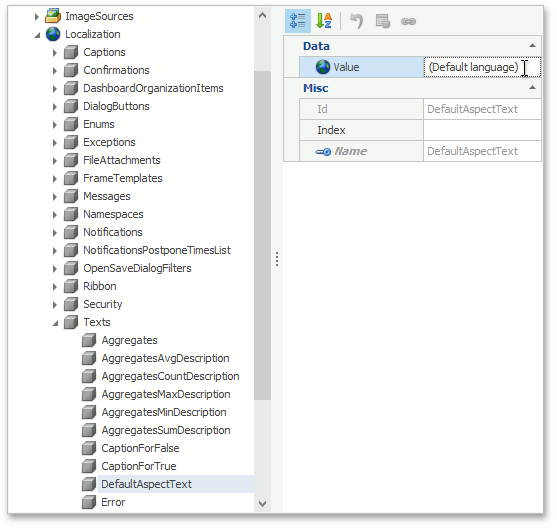Viewport: 557px width, 529px height.
Task: Expand the FrameTemplates node
Action: click(55, 178)
